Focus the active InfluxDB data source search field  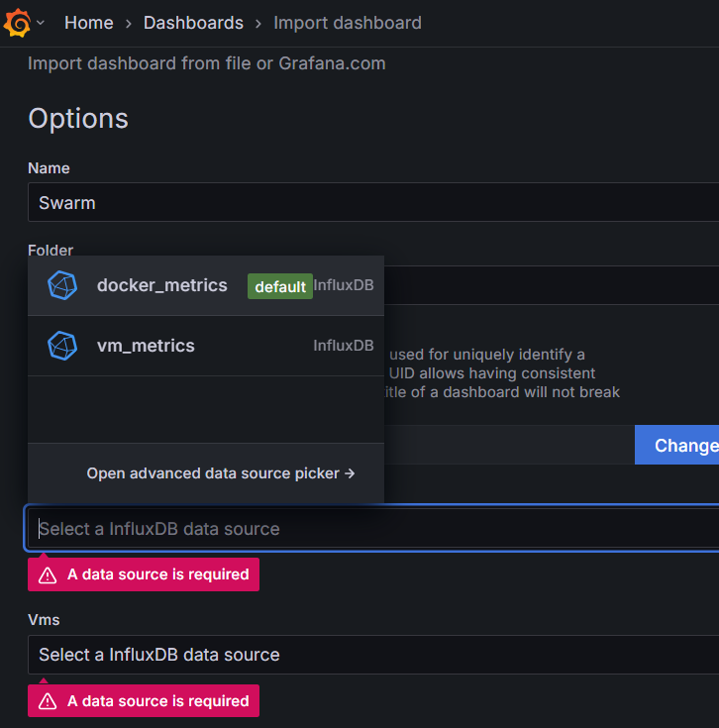373,528
